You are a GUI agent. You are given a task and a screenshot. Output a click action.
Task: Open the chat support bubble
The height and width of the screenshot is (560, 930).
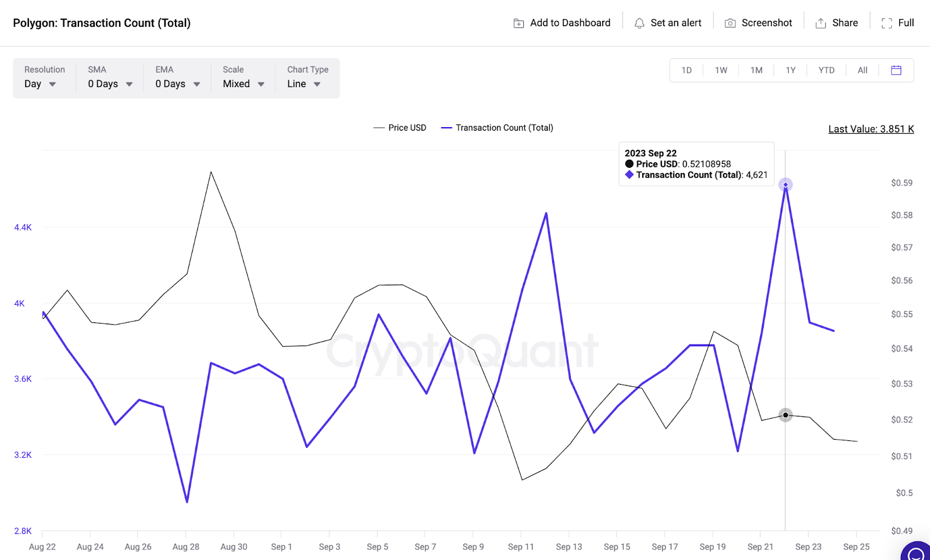point(916,552)
